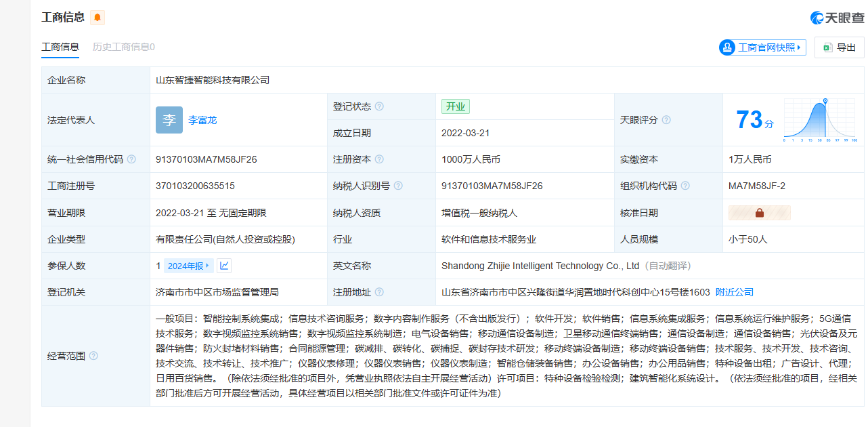Open the 附近公司 nearby companies link

(735, 292)
